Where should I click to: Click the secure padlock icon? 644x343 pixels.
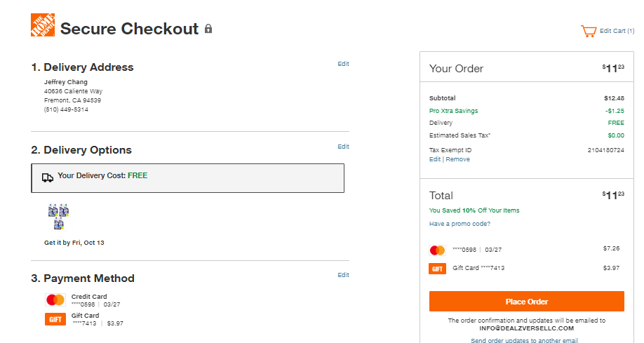coord(208,29)
